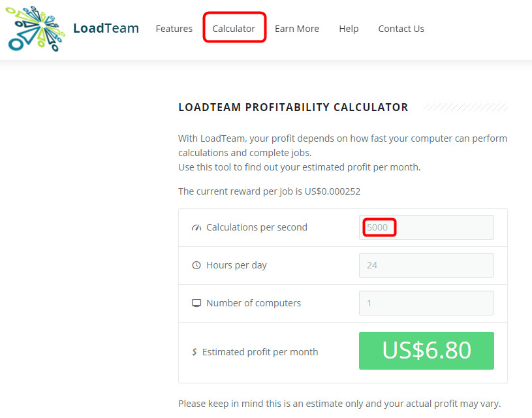The height and width of the screenshot is (418, 532).
Task: Open the Features menu item
Action: 174,29
